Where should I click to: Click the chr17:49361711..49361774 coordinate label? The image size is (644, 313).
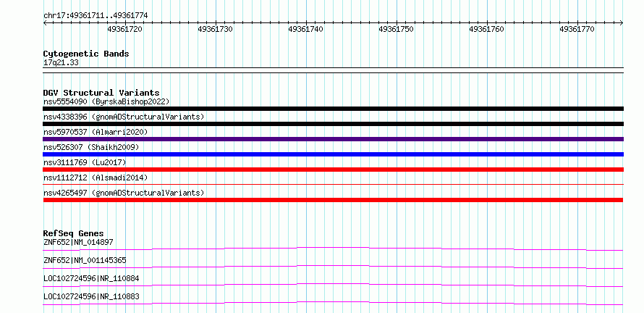pos(96,16)
